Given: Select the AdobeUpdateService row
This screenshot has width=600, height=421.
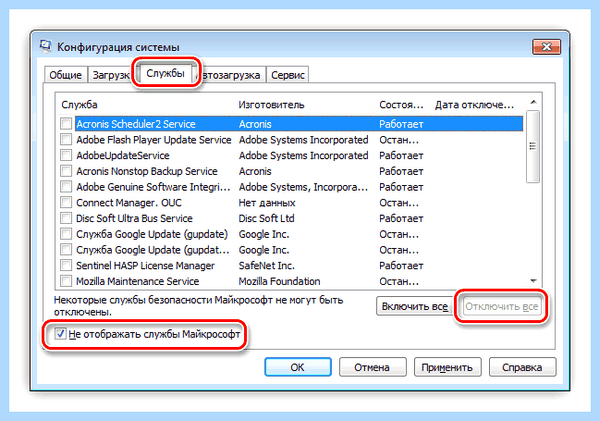Looking at the screenshot, I should (x=291, y=155).
